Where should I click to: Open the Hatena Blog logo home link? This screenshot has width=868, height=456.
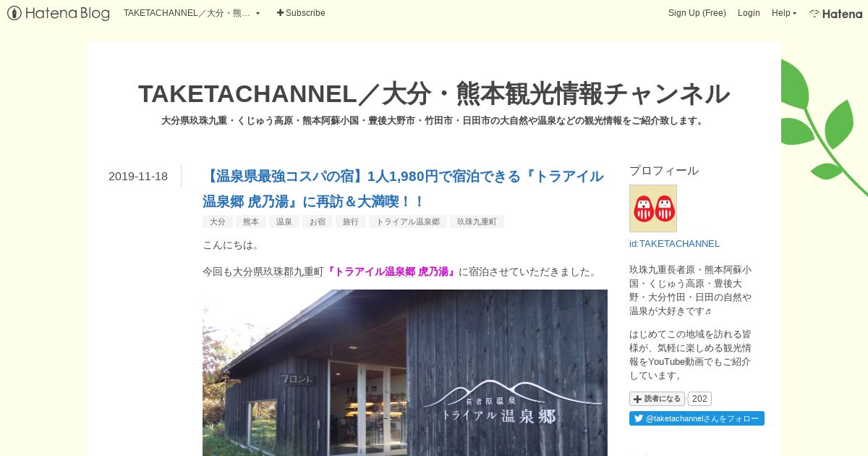pos(59,13)
